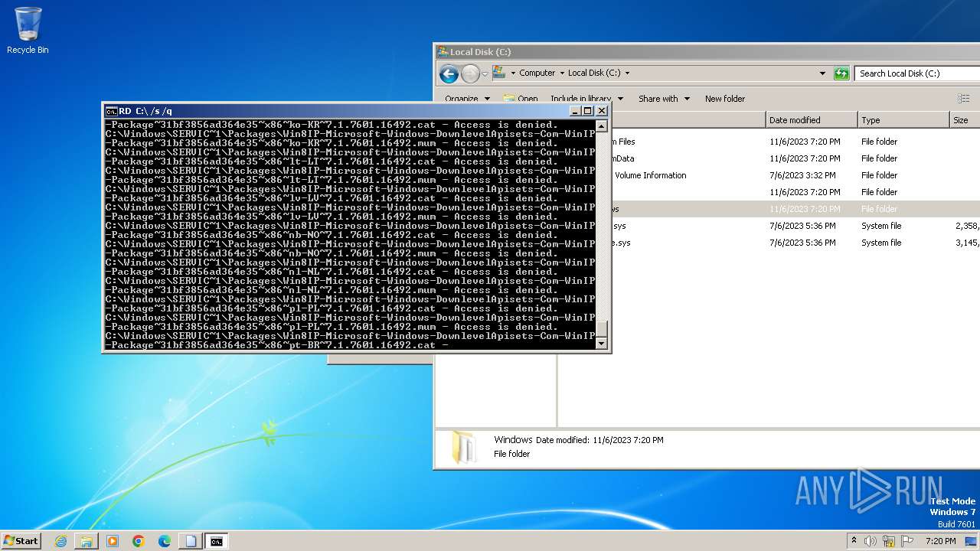Sort by Type column header
The image size is (980, 551).
tap(903, 120)
